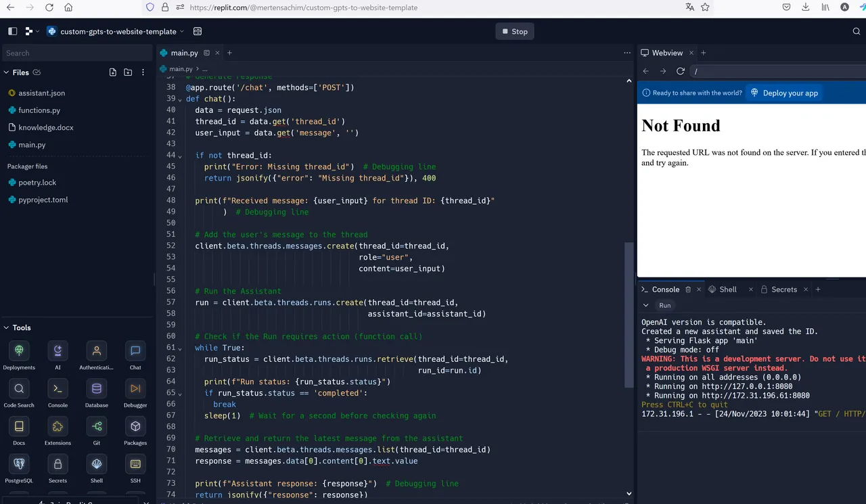Viewport: 866px width, 504px height.
Task: Open the Secrets tool in Tools panel
Action: click(58, 469)
